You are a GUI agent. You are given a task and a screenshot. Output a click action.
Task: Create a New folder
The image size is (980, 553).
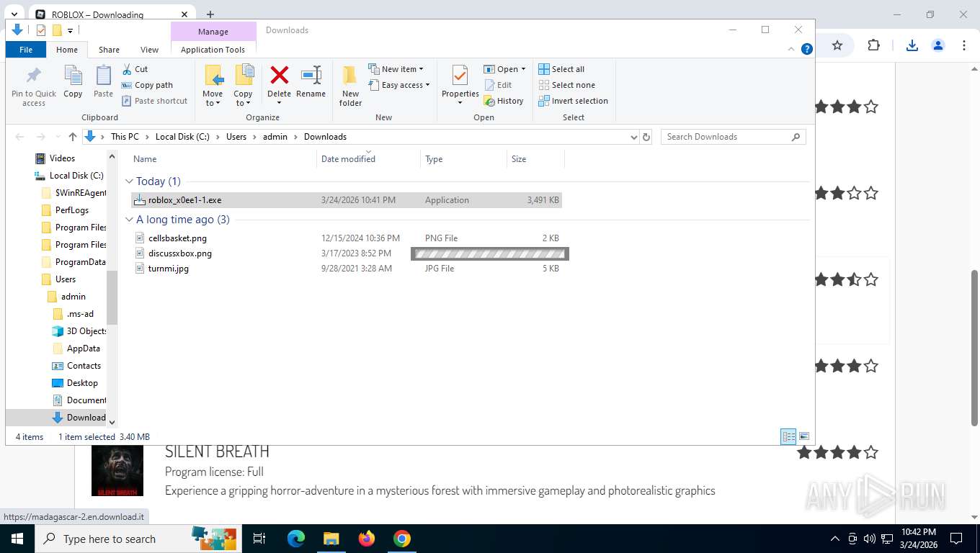point(350,86)
